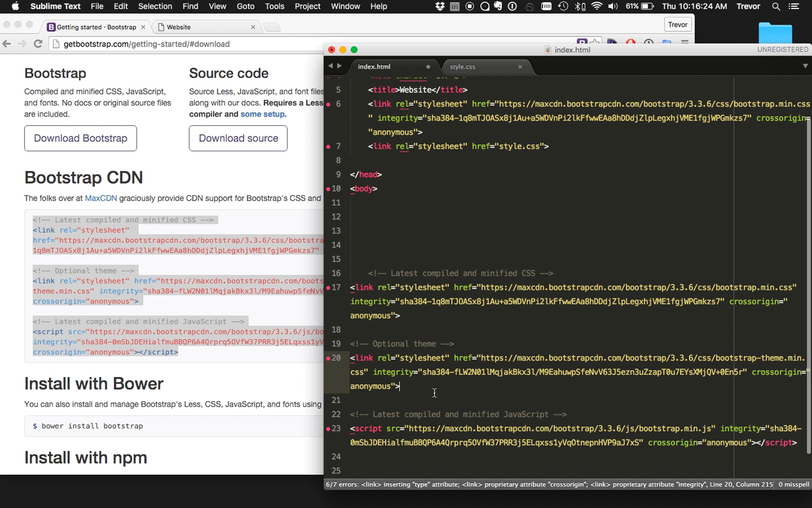This screenshot has height=508, width=812.
Task: Click the Dropbox menu bar icon
Action: [x=439, y=6]
